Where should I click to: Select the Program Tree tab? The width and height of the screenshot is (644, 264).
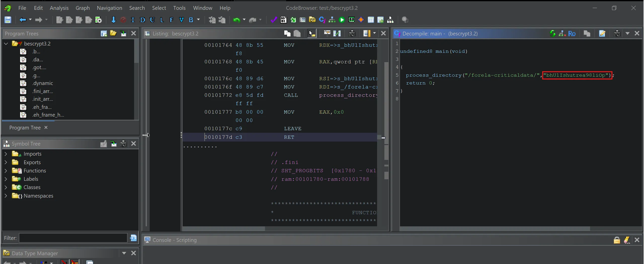[25, 128]
